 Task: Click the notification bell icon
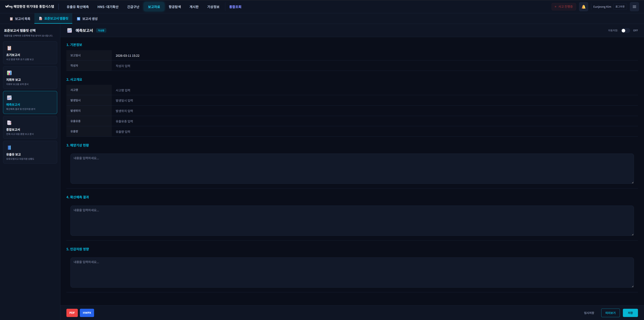coord(583,7)
